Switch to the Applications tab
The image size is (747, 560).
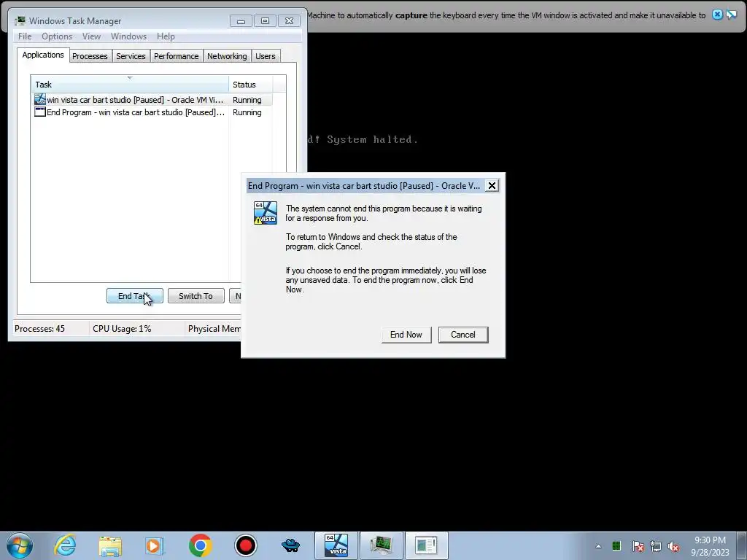[43, 55]
